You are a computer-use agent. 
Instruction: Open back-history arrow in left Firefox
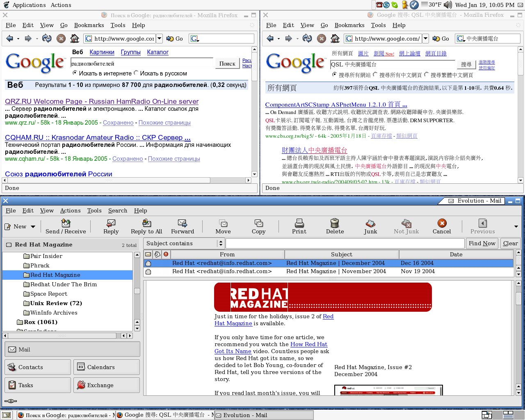(18, 39)
